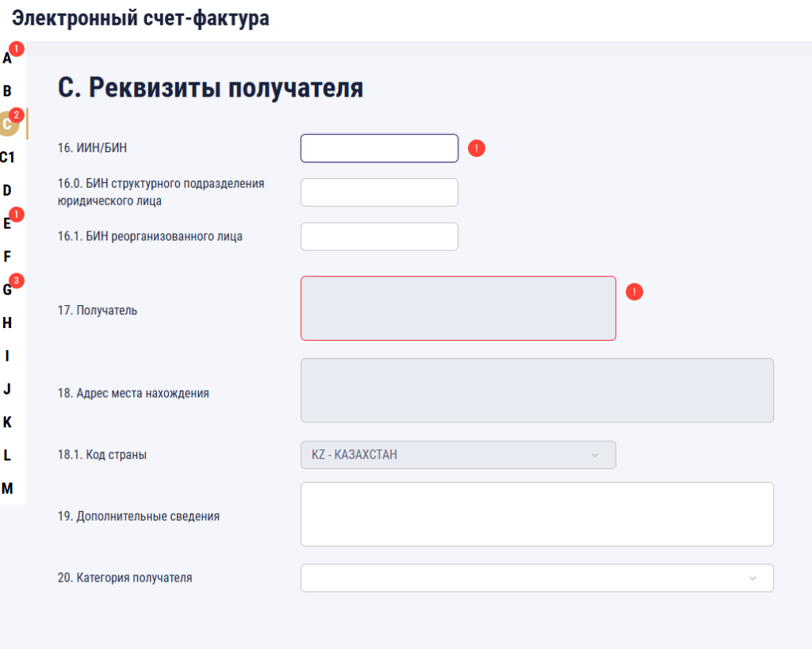Click Дополнительные сведения text area
The height and width of the screenshot is (649, 812).
coord(537,513)
